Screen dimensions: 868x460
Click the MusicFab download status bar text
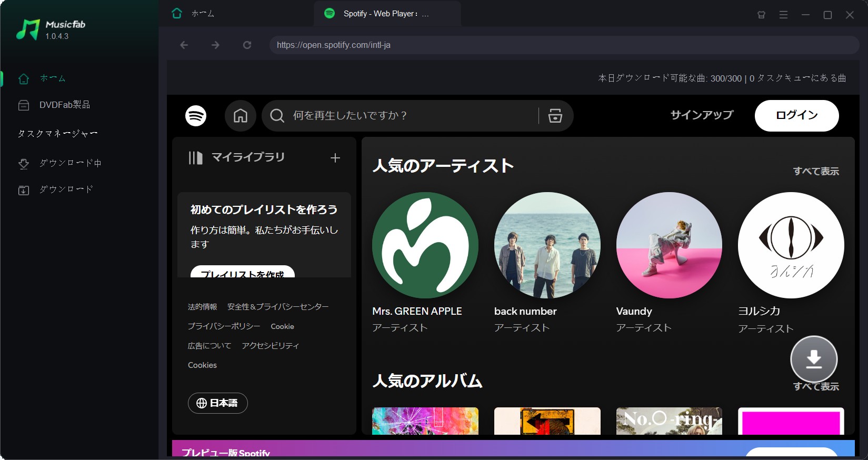(x=722, y=78)
